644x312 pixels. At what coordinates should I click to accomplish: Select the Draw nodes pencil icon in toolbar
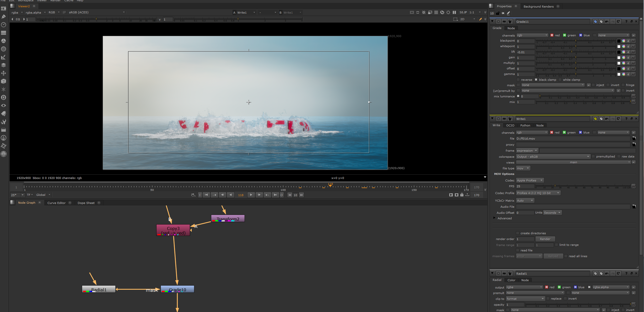[4, 17]
